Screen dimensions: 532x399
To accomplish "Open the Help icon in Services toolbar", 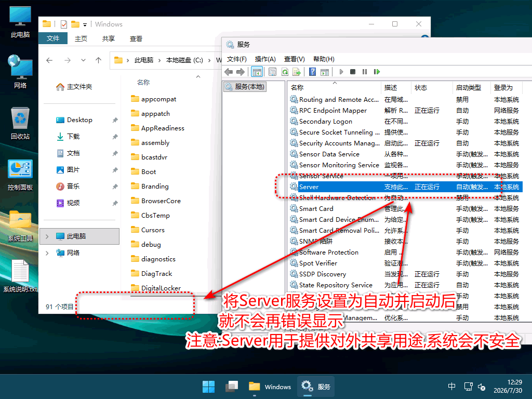I will click(x=313, y=72).
